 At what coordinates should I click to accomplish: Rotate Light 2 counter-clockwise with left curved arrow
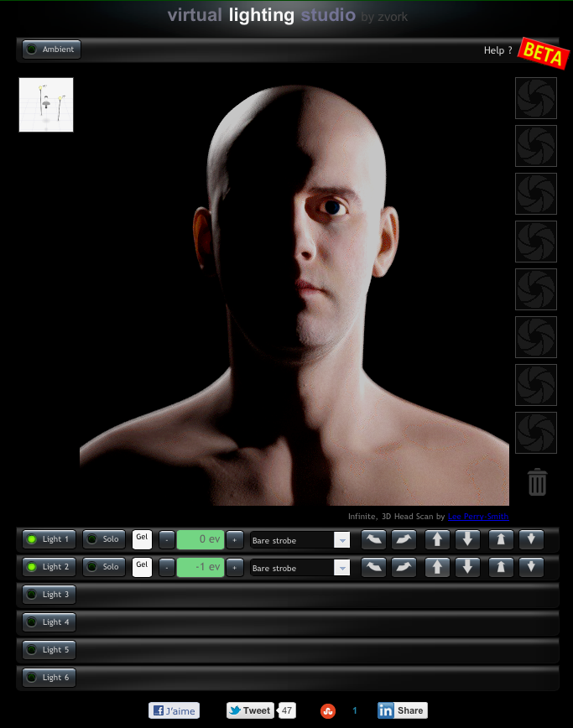click(x=373, y=567)
